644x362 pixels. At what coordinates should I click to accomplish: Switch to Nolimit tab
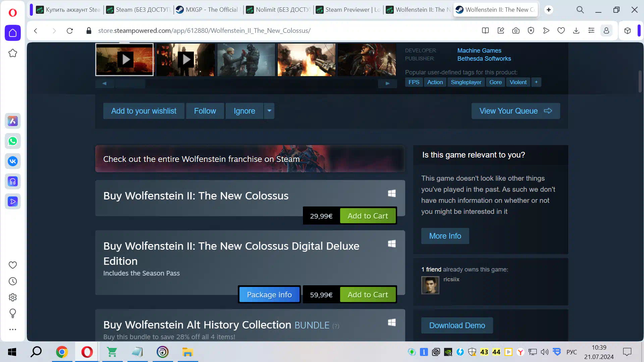pos(278,10)
